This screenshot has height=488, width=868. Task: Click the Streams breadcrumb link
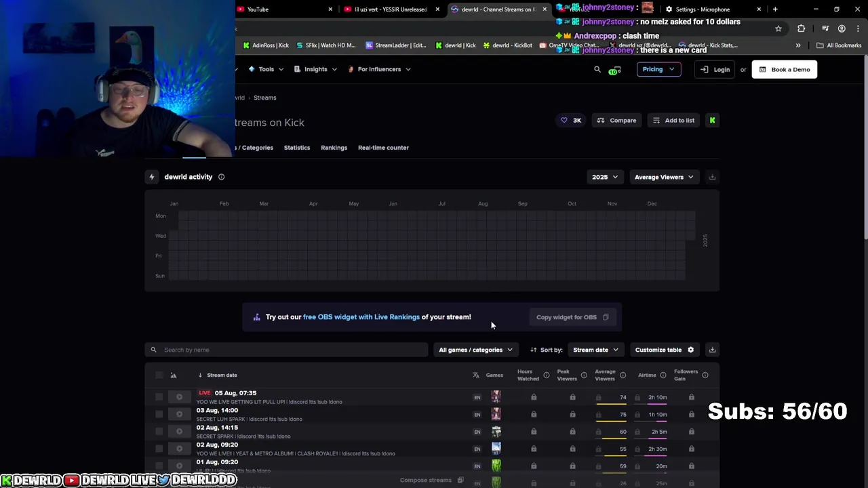pos(265,98)
